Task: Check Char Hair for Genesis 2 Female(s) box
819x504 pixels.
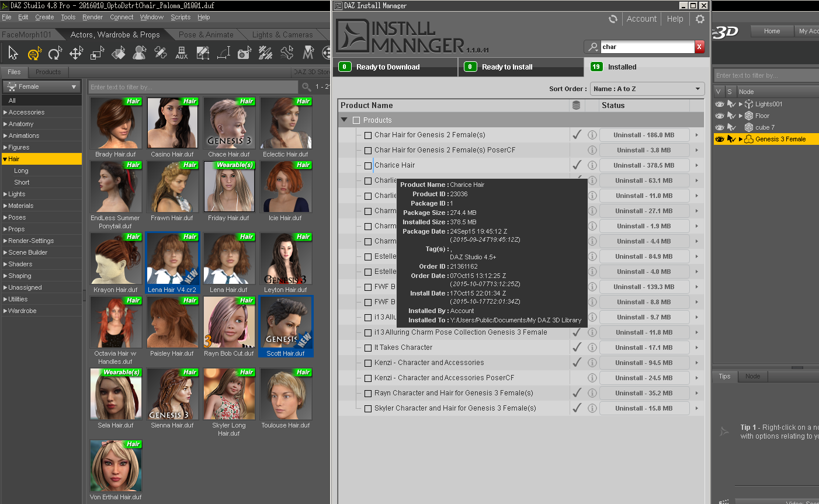Action: point(368,135)
